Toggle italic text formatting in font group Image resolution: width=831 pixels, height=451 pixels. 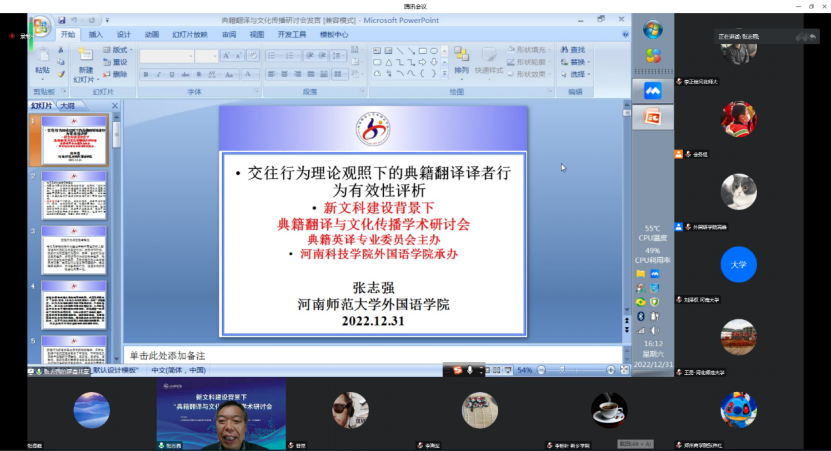click(x=157, y=74)
